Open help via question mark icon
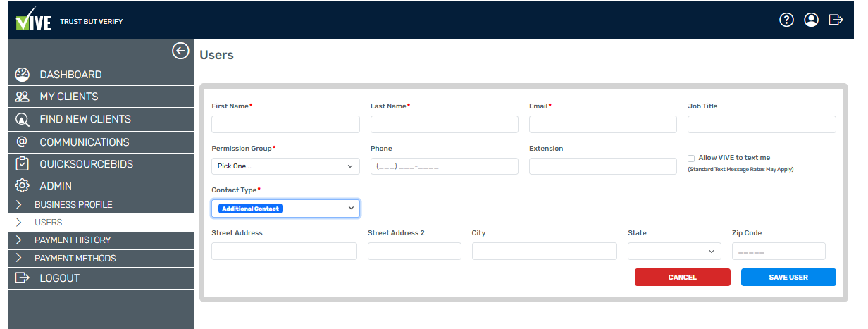868x329 pixels. [787, 20]
